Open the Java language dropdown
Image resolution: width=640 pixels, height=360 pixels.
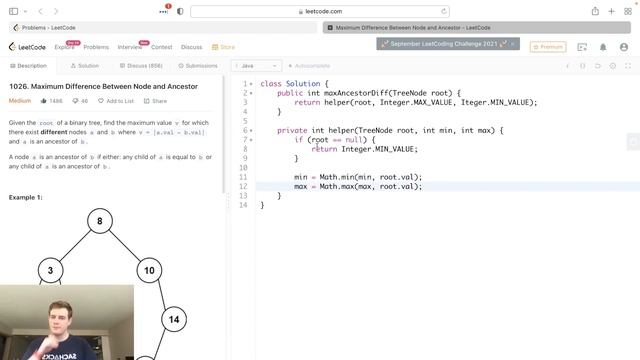[x=256, y=66]
